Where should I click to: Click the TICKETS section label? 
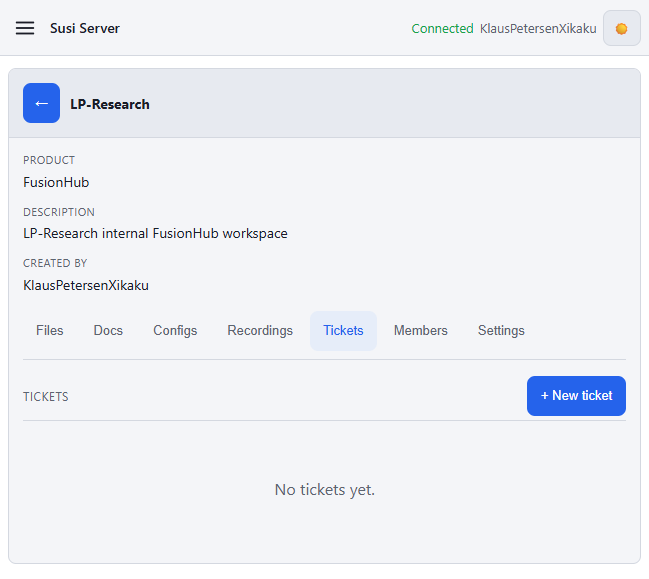[46, 396]
